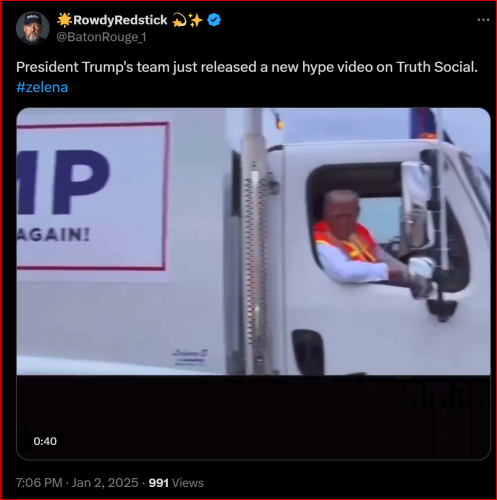Screen dimensions: 497x500
Task: Click the RowdyRedstick profile avatar
Action: point(32,28)
